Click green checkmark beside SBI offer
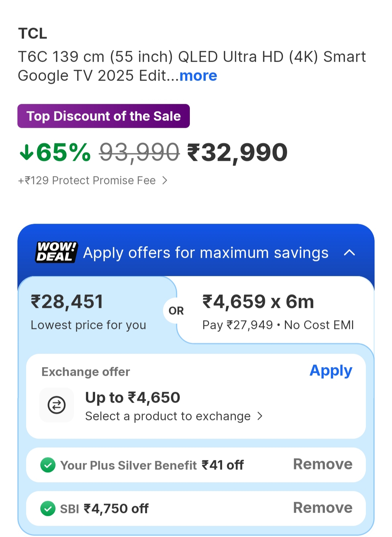392x537 pixels. click(48, 508)
